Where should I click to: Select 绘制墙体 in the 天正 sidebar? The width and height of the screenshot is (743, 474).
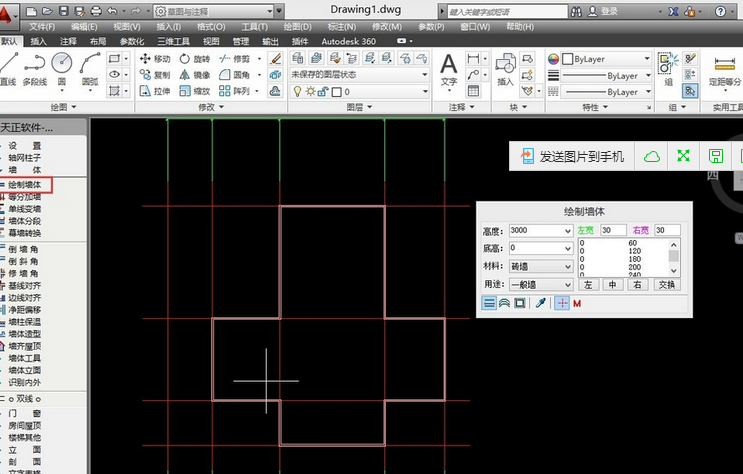[25, 184]
